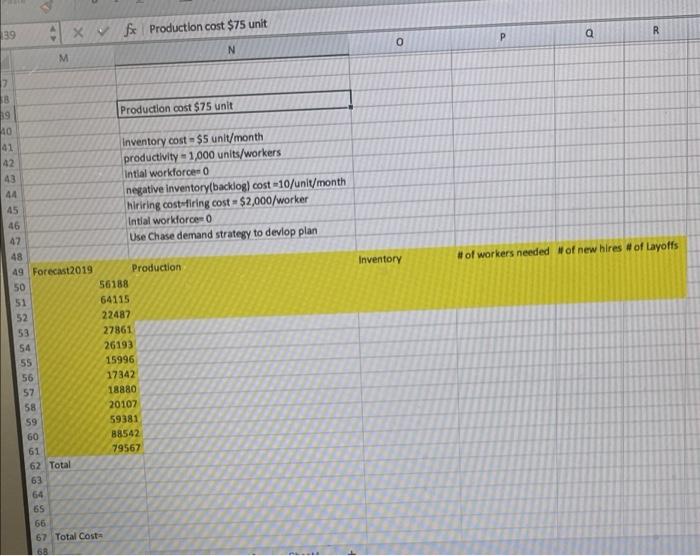
Task: Click the Forecast2019 header cell
Action: [x=62, y=270]
